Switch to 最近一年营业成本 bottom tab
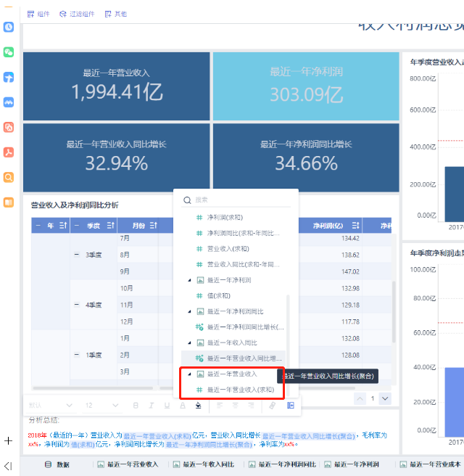 431,464
